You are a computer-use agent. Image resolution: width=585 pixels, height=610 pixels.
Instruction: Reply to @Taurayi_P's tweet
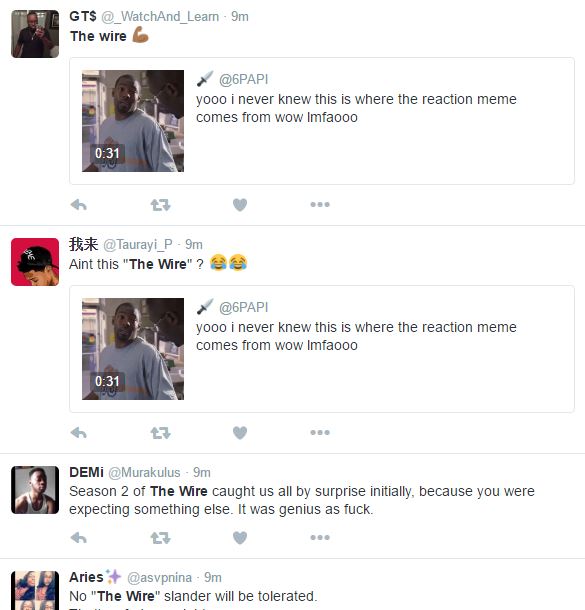79,433
